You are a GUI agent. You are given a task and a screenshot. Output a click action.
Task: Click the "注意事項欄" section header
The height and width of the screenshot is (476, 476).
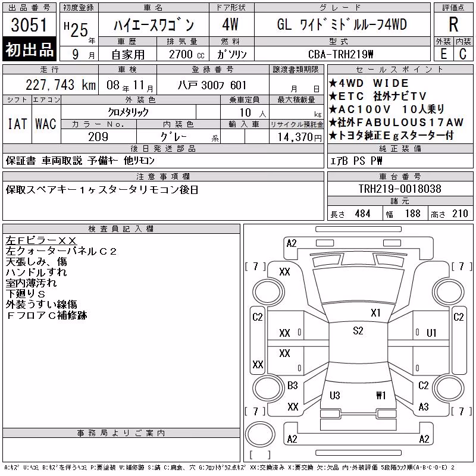point(163,176)
